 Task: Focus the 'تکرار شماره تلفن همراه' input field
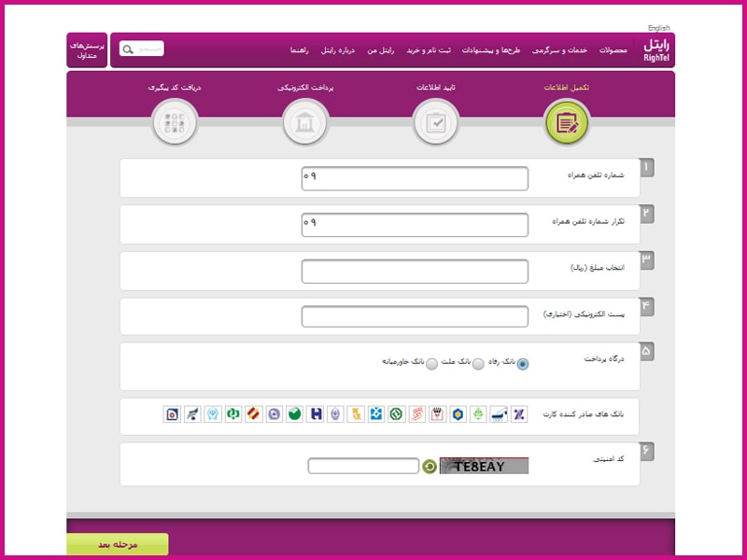(415, 225)
